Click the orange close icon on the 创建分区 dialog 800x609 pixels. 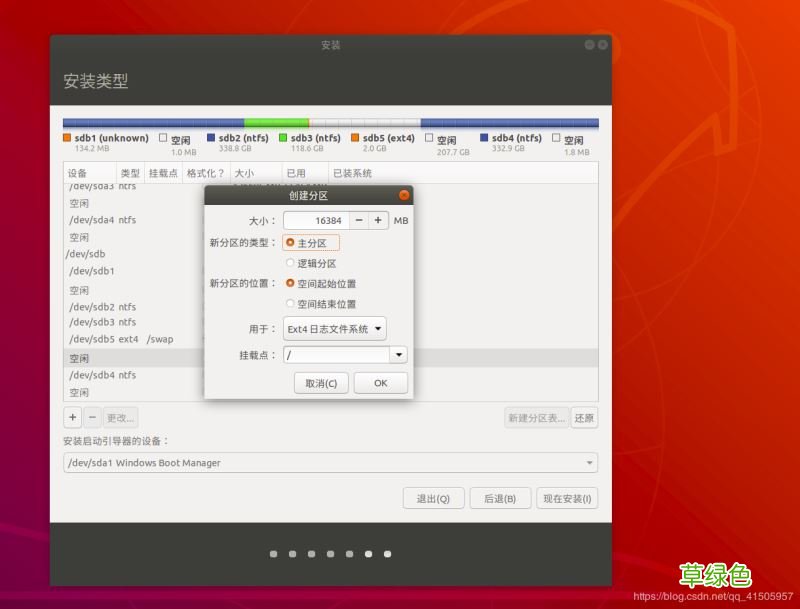(x=403, y=195)
